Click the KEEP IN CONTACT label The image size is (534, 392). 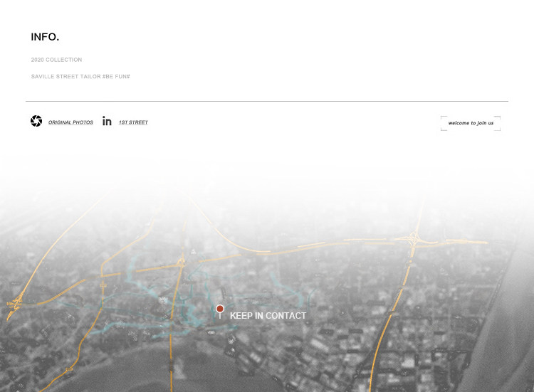[x=268, y=316]
